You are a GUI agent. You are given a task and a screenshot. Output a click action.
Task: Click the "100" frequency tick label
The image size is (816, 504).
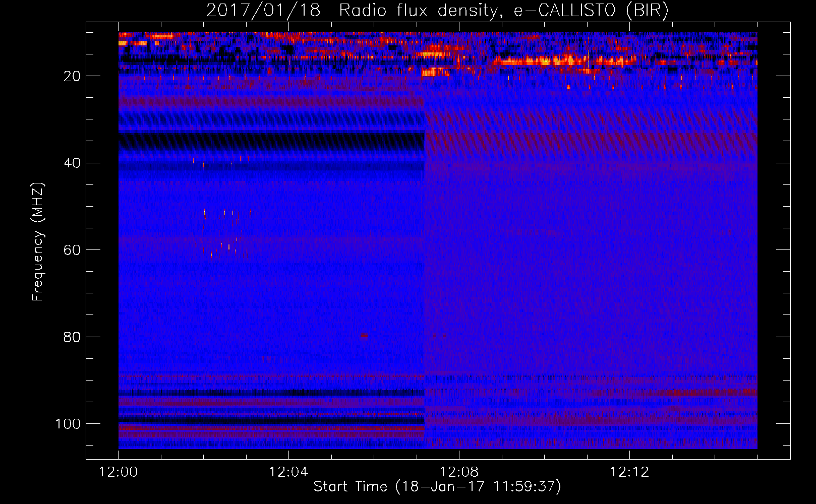[68, 424]
